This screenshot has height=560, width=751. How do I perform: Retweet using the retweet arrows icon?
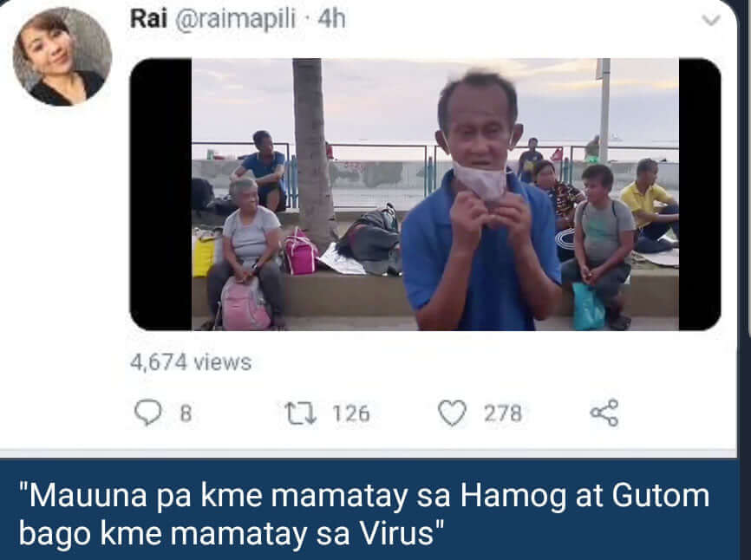(x=301, y=413)
